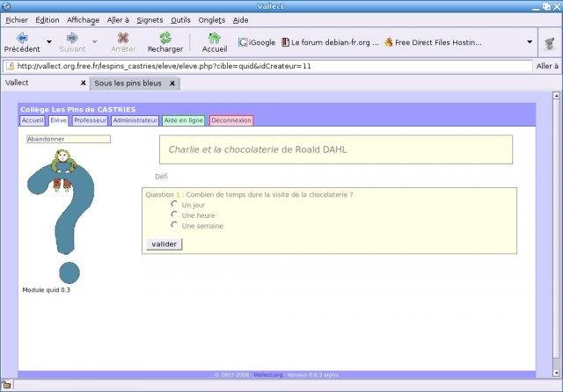
Task: Click the Déconnexion logout tab
Action: (x=231, y=120)
